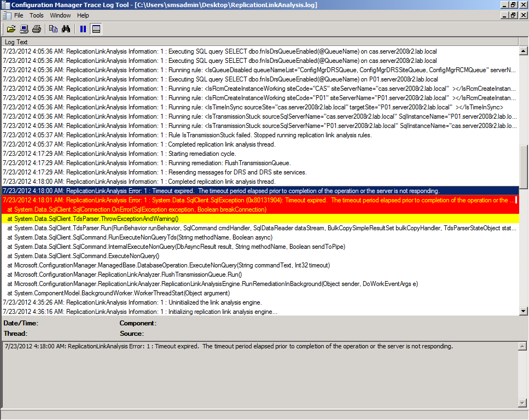Click Open on Server toolbar icon
The image size is (529, 420).
click(x=24, y=29)
